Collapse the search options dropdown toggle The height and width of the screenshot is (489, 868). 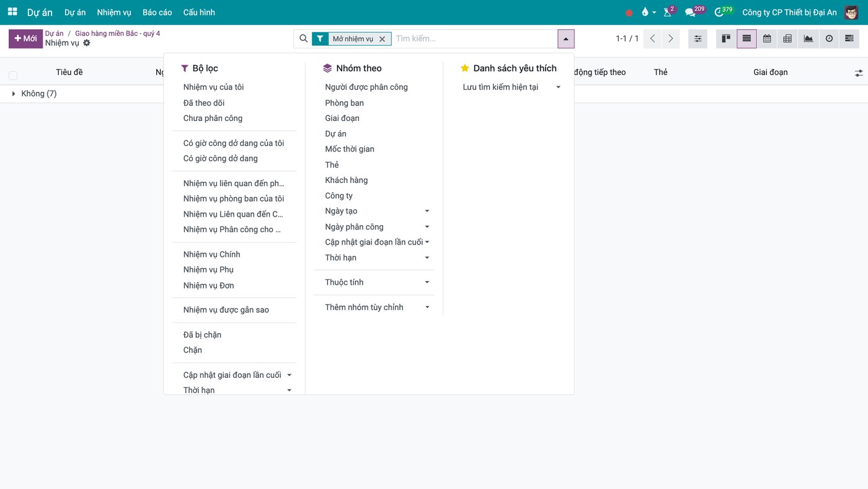tap(566, 38)
